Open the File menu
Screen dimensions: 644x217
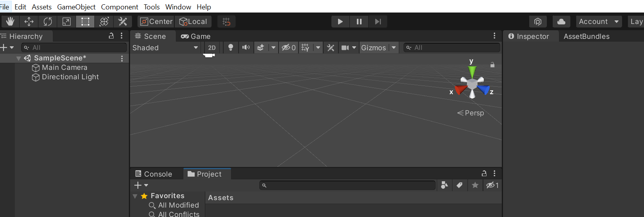click(4, 7)
